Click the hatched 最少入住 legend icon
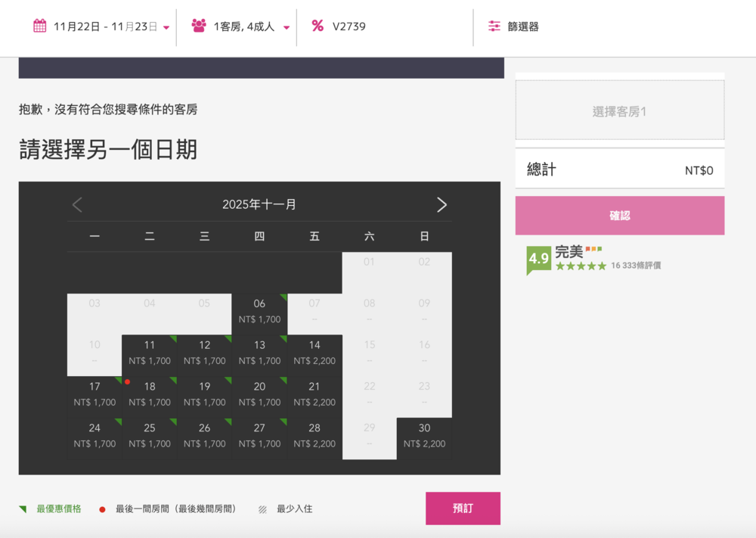 click(262, 508)
